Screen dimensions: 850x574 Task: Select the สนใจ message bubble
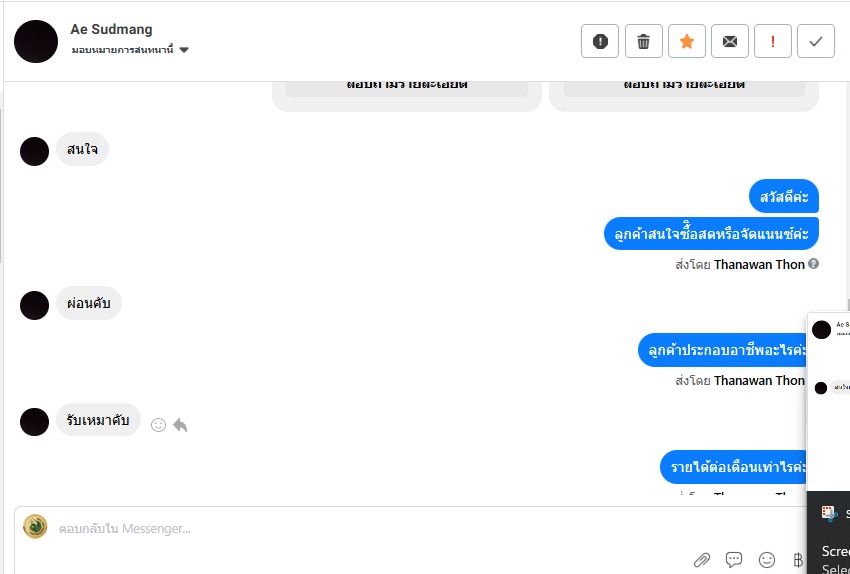[82, 149]
